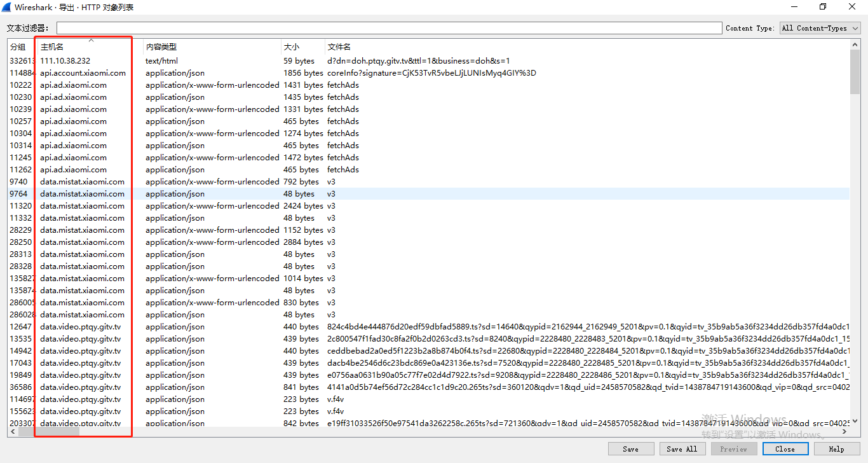The image size is (868, 463).
Task: Click filename starting "ceddbebad2a0ed5f"
Action: [x=588, y=351]
